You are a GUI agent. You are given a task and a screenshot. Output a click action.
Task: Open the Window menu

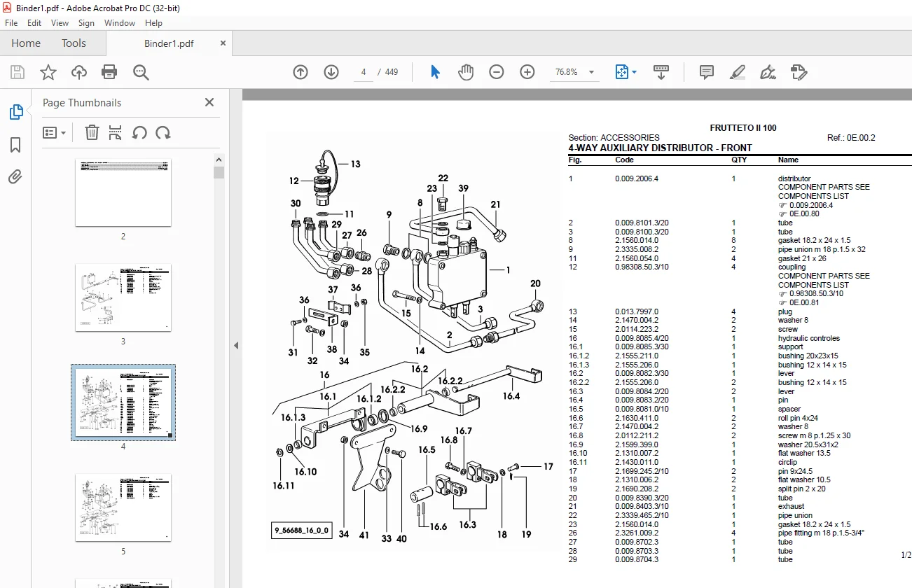[120, 23]
